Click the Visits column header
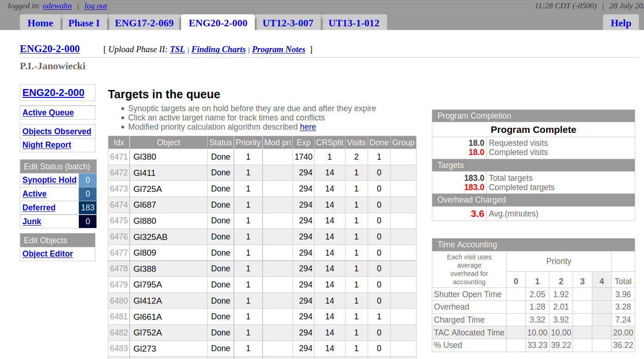The width and height of the screenshot is (644, 359). pyautogui.click(x=357, y=143)
